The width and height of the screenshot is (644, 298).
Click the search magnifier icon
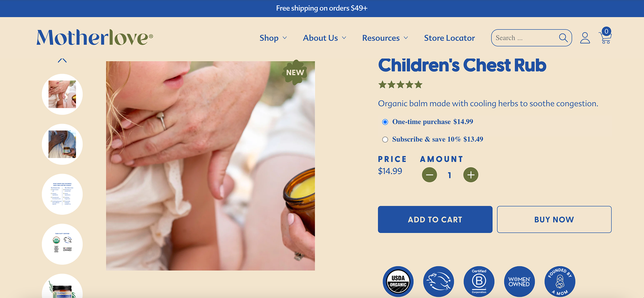pyautogui.click(x=563, y=38)
